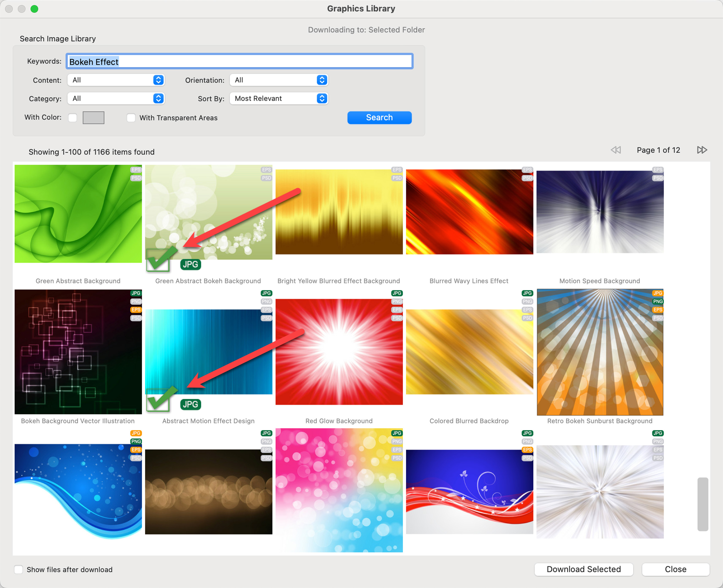Open the gray With Color swatch
The width and height of the screenshot is (723, 588).
[93, 118]
